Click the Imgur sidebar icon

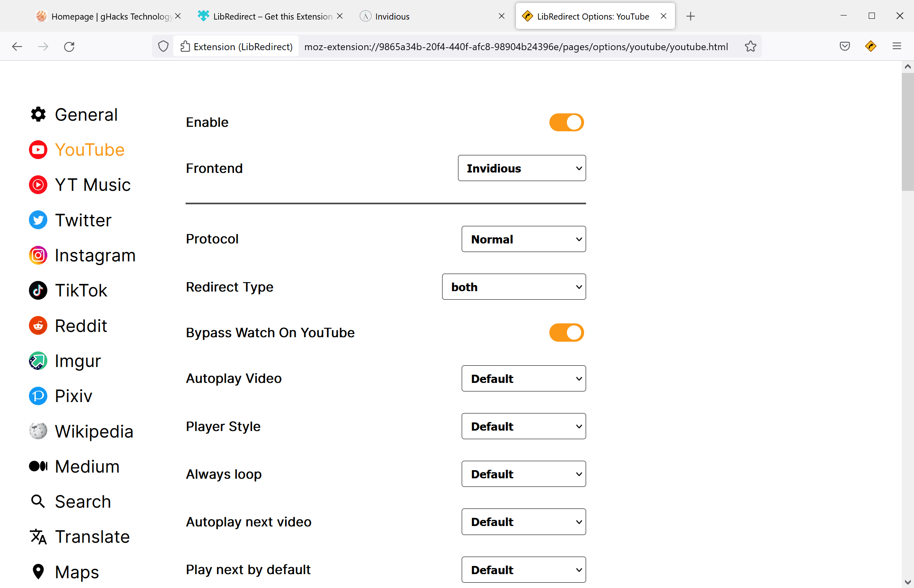[38, 361]
